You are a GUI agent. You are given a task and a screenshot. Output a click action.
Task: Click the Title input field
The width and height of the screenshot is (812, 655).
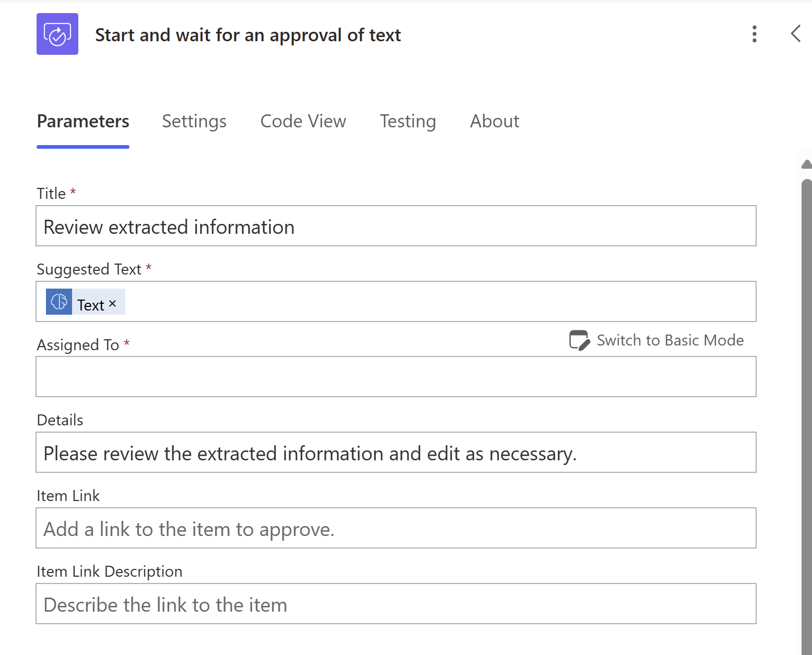pyautogui.click(x=396, y=226)
